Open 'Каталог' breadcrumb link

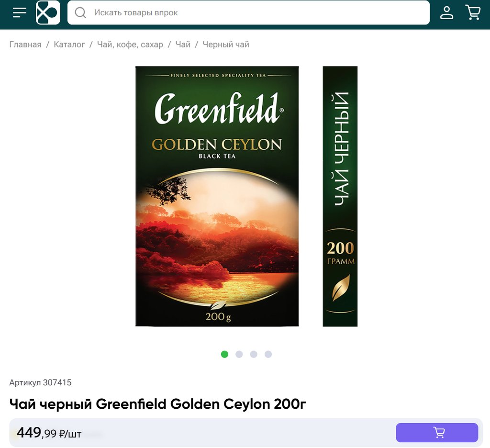(69, 45)
